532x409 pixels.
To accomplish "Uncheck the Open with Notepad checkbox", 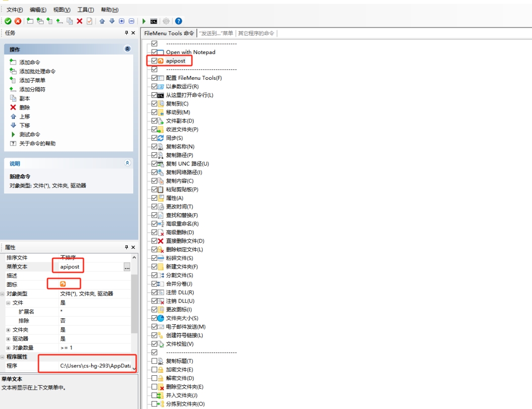I will coord(155,52).
